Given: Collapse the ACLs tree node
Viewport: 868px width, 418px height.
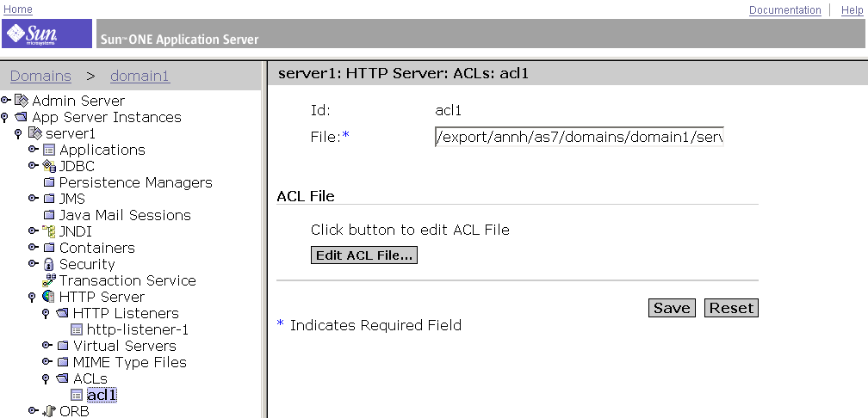Looking at the screenshot, I should coord(46,378).
